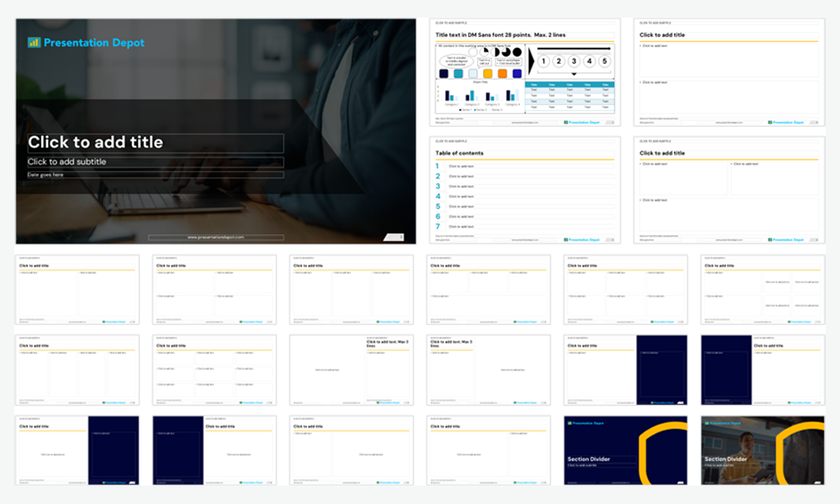Viewport: 840px width, 504px height.
Task: Select the yellow color square on the guide slide
Action: click(x=487, y=73)
